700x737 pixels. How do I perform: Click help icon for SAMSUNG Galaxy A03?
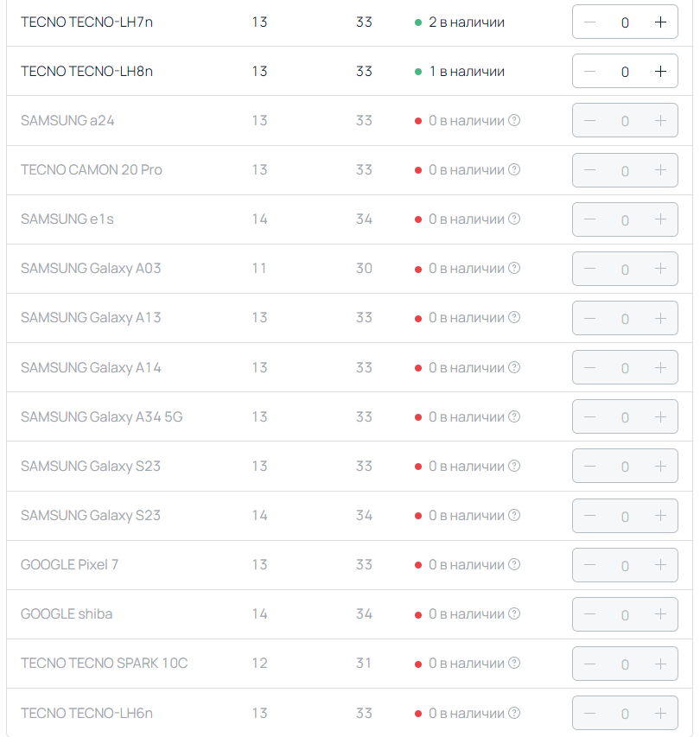[x=514, y=268]
